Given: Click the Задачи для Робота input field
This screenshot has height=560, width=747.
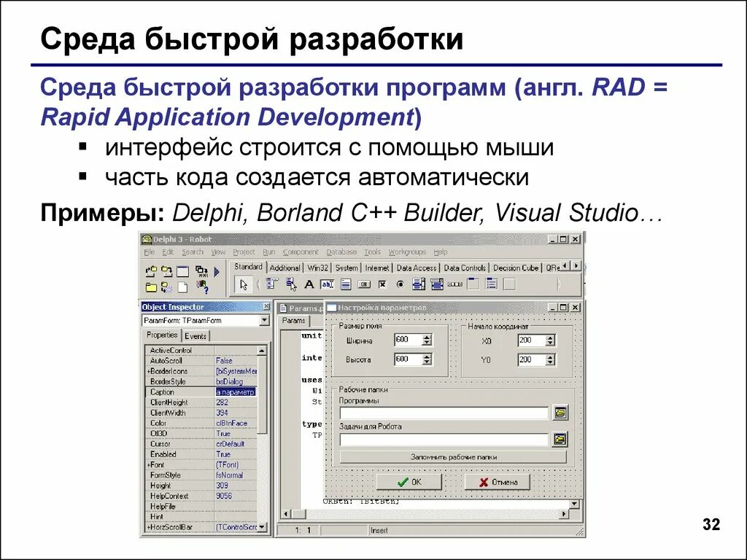Looking at the screenshot, I should [x=444, y=439].
